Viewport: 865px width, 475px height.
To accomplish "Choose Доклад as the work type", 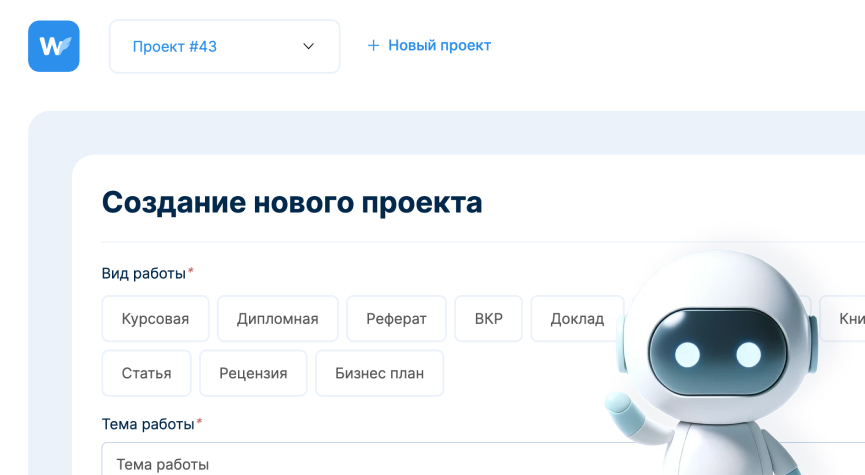I will (576, 319).
